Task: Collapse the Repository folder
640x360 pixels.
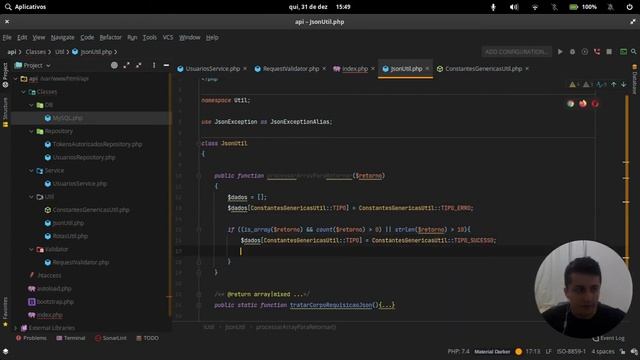Action: (x=31, y=131)
